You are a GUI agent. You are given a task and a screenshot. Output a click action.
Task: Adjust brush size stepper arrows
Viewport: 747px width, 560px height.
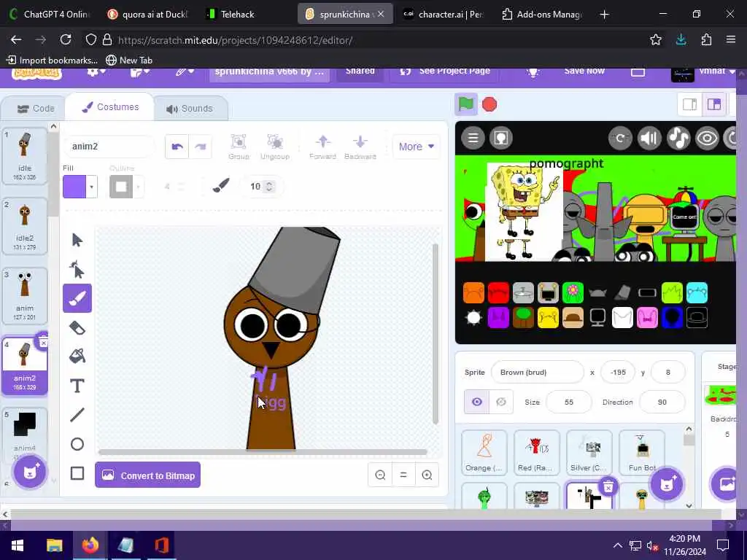tap(269, 186)
